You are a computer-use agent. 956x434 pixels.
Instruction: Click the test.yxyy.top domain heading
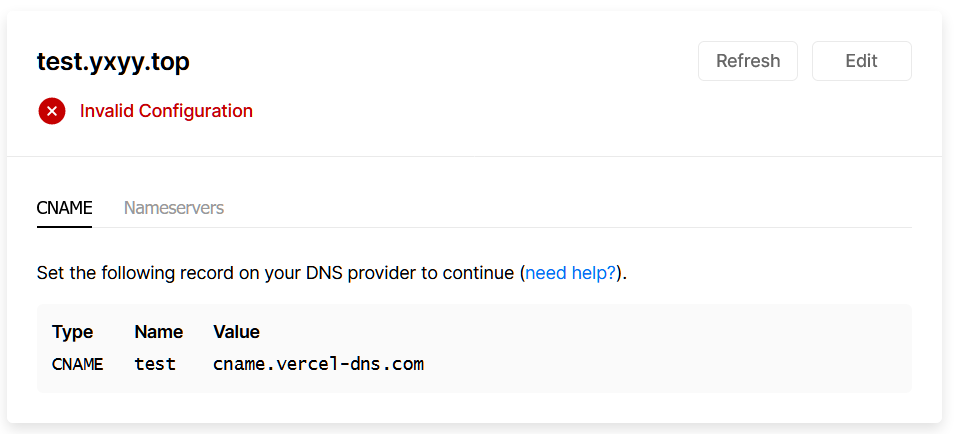click(x=113, y=62)
